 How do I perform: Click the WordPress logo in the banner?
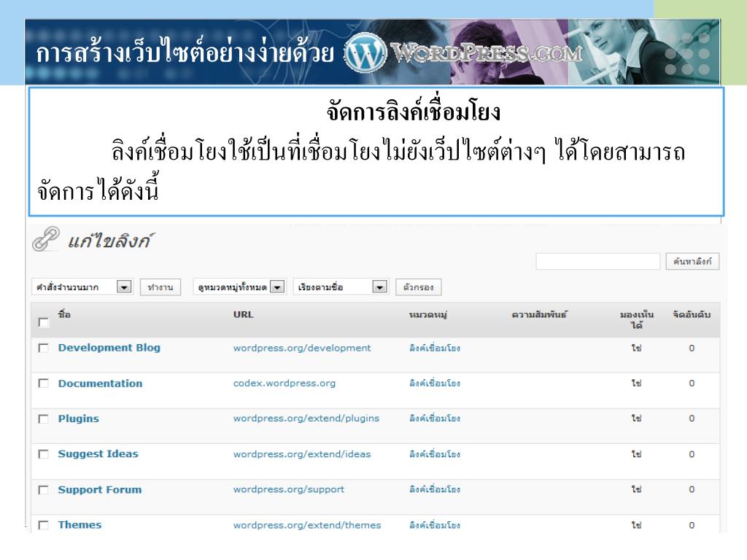coord(365,52)
